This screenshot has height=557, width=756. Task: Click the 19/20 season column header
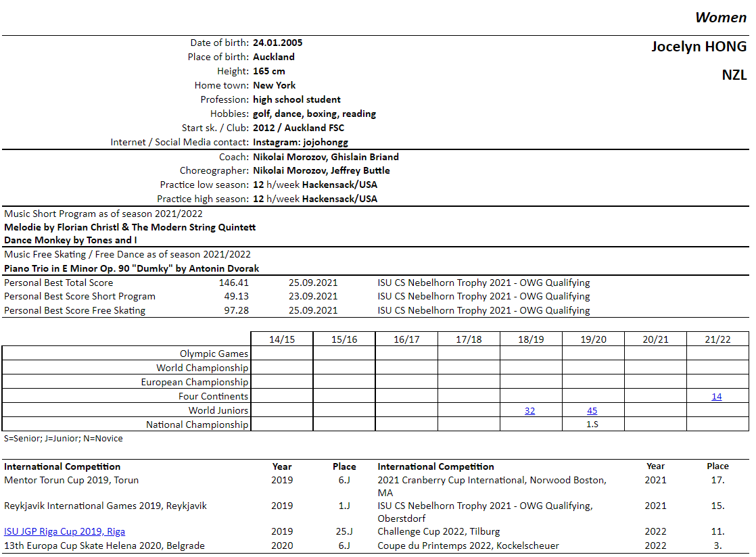point(593,339)
